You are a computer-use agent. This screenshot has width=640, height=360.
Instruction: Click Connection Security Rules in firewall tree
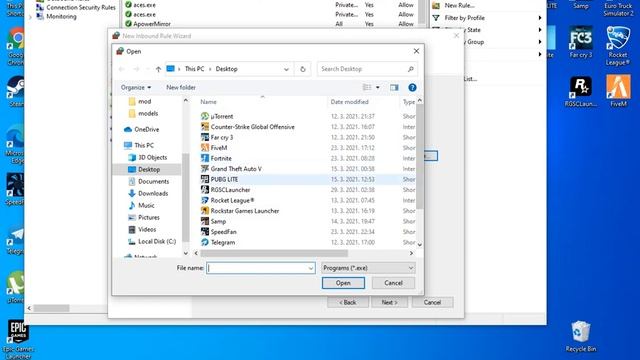pos(76,7)
